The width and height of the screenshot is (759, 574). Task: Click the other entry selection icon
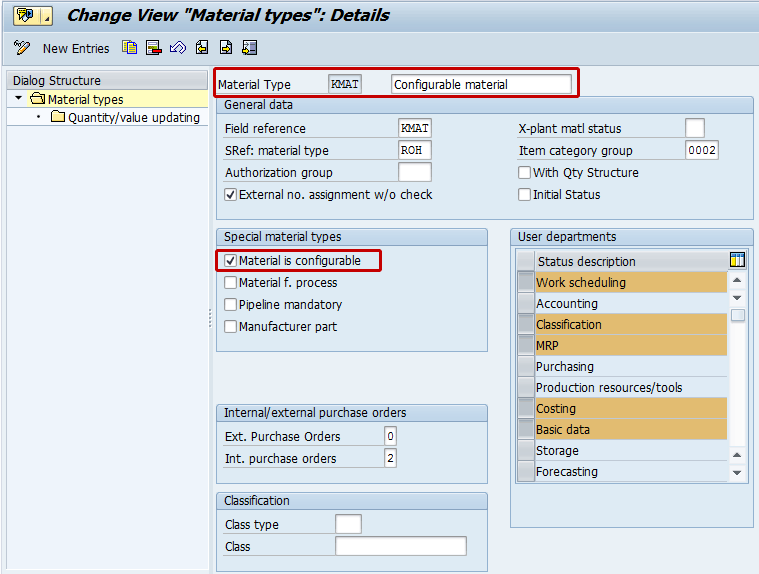pos(249,48)
